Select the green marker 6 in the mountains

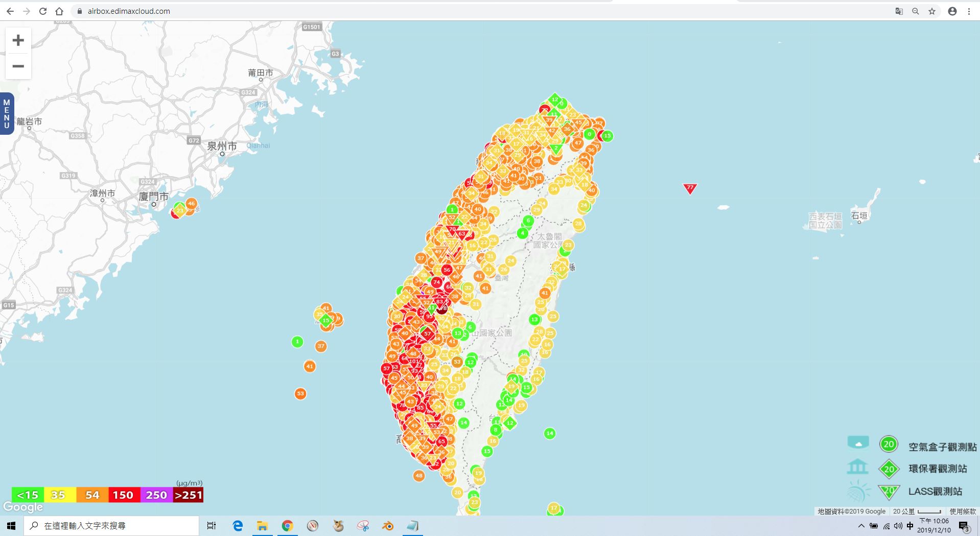[528, 221]
